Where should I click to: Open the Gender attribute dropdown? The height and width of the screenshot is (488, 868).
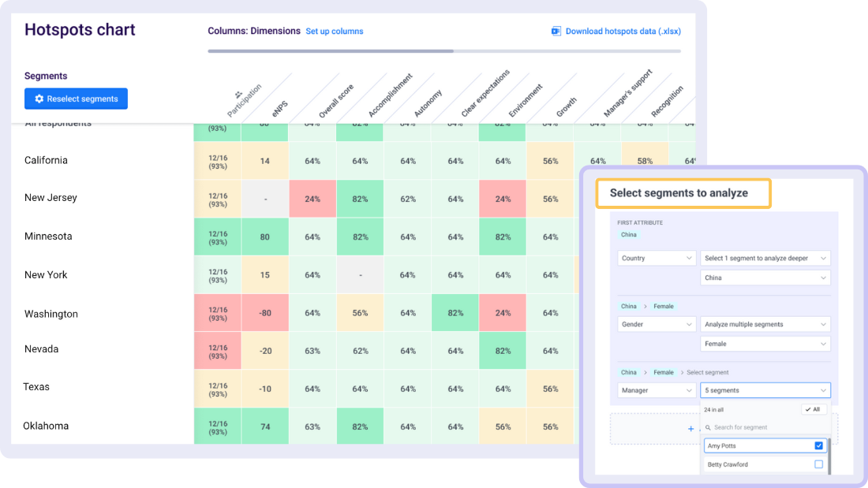[657, 324]
